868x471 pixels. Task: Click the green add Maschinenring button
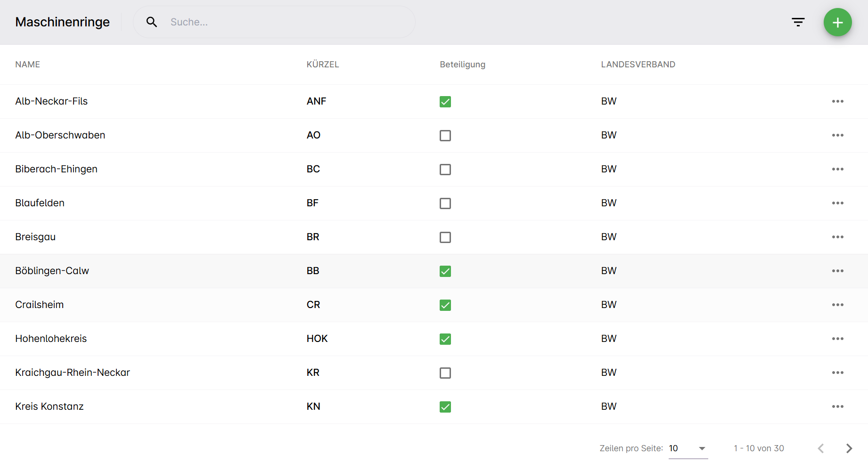click(x=837, y=22)
